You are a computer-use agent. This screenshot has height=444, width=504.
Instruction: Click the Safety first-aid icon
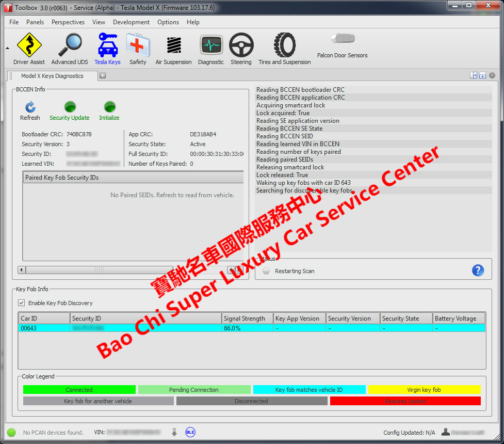tap(138, 49)
